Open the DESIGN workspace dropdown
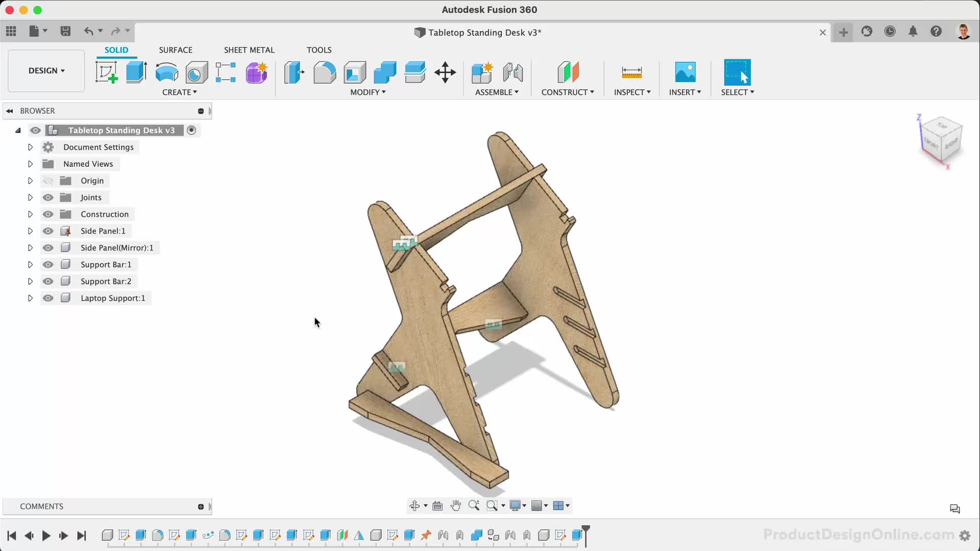This screenshot has width=980, height=551. 46,71
